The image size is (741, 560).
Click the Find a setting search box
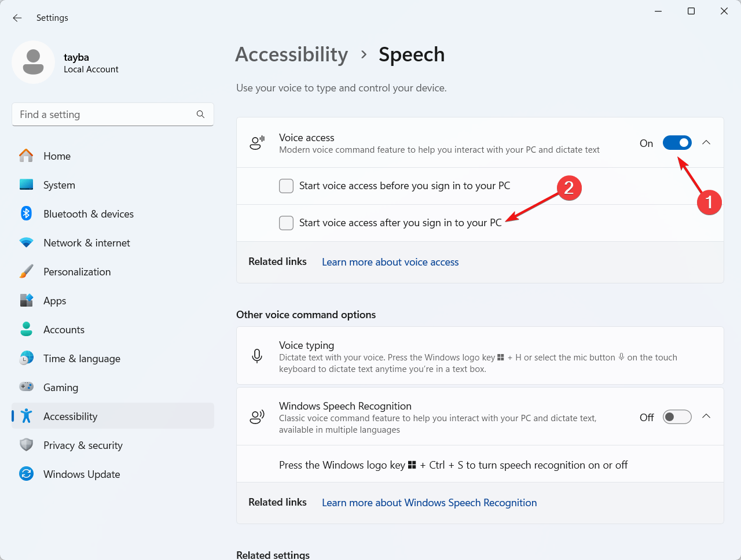click(113, 115)
